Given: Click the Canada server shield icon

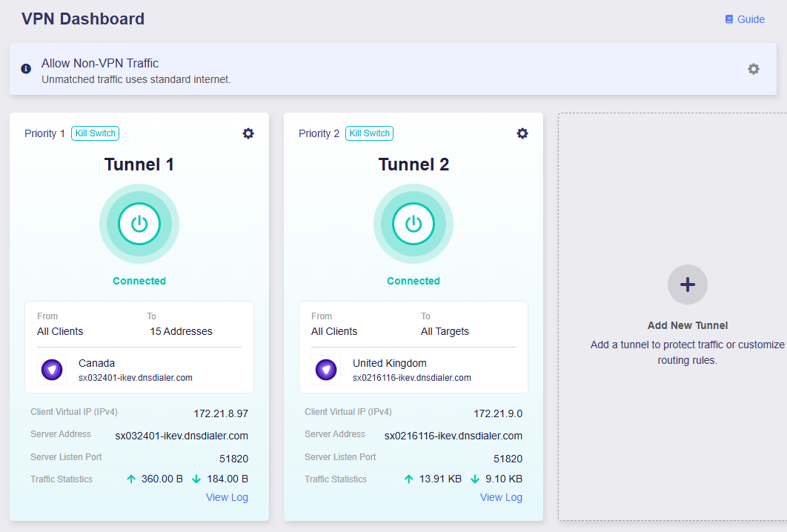Looking at the screenshot, I should tap(52, 370).
